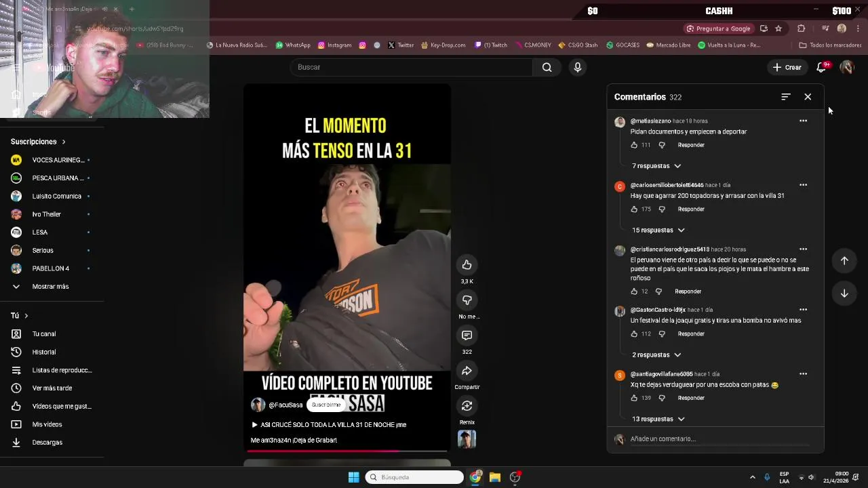Expand 7 respuestas under matiaslezano's comment
The image size is (868, 488).
click(656, 166)
